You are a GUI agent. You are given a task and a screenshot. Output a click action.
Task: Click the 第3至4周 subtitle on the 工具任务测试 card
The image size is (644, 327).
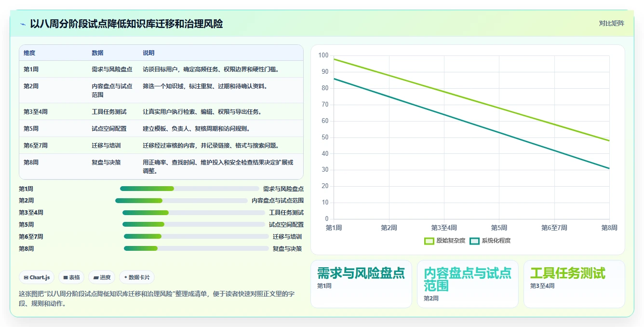pyautogui.click(x=542, y=286)
